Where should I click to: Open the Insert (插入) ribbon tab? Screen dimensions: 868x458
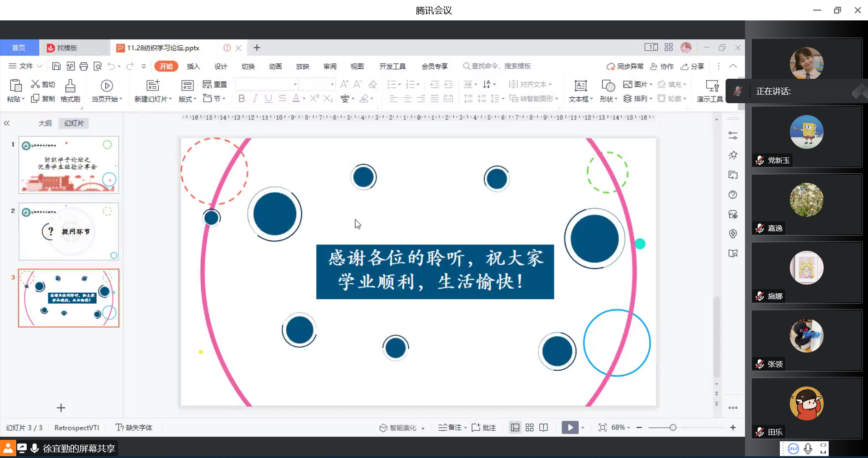tap(193, 67)
